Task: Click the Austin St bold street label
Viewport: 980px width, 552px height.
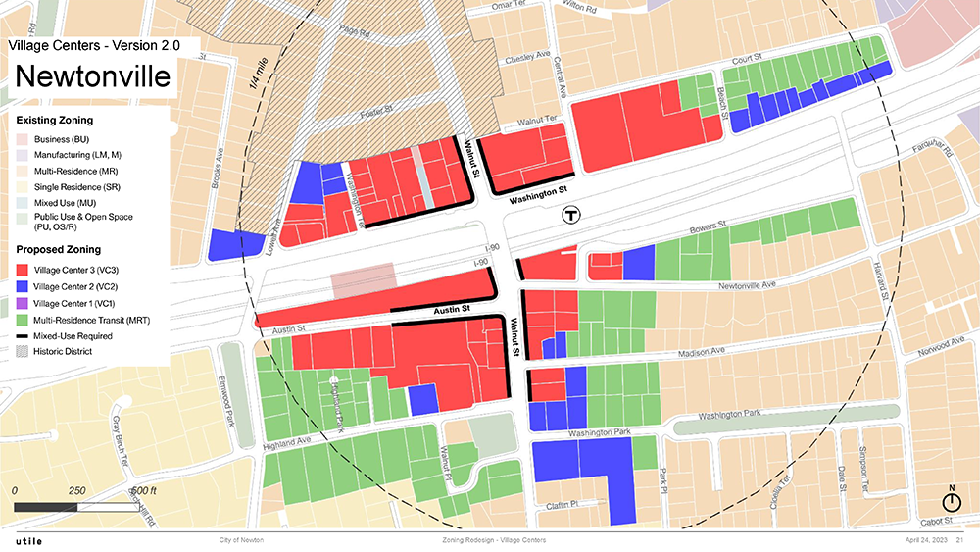Action: (x=453, y=310)
